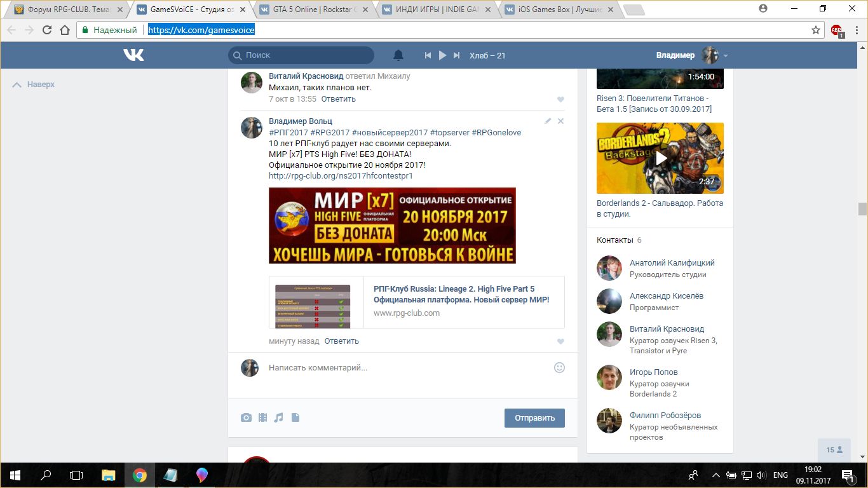
Task: Focus the VK Поиск search box
Action: pos(301,55)
